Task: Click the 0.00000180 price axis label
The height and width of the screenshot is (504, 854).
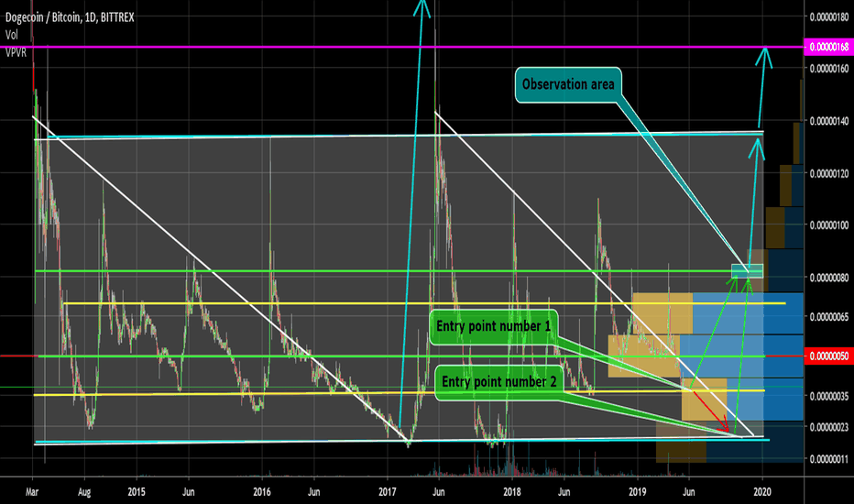Action: pos(829,17)
